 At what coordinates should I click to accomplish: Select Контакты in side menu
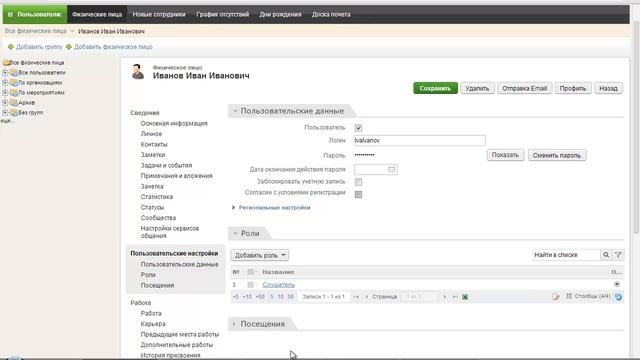point(154,144)
